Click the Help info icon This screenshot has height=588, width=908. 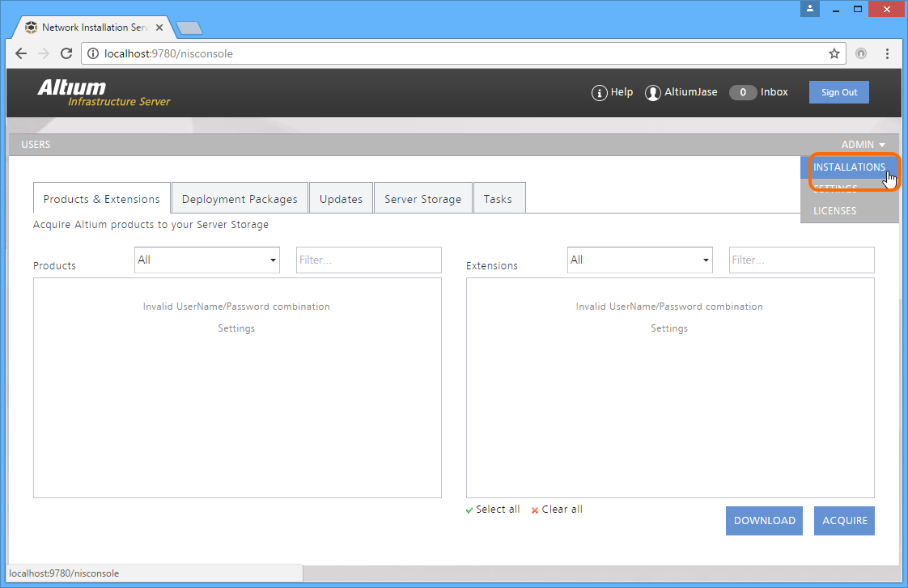click(599, 93)
